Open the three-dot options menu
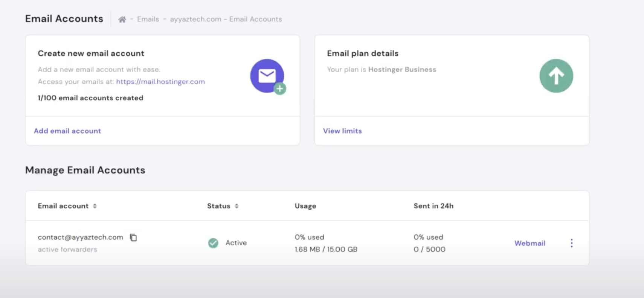Image resolution: width=644 pixels, height=298 pixels. (571, 243)
